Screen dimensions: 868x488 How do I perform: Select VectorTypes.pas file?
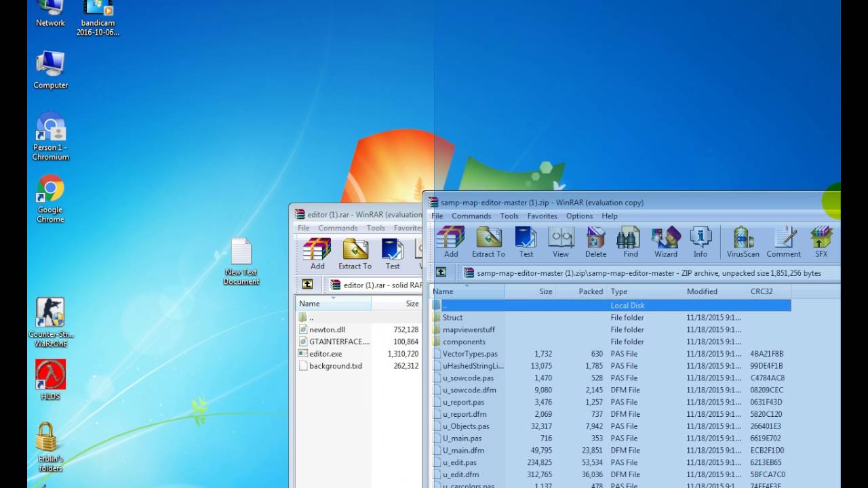[x=610, y=354]
